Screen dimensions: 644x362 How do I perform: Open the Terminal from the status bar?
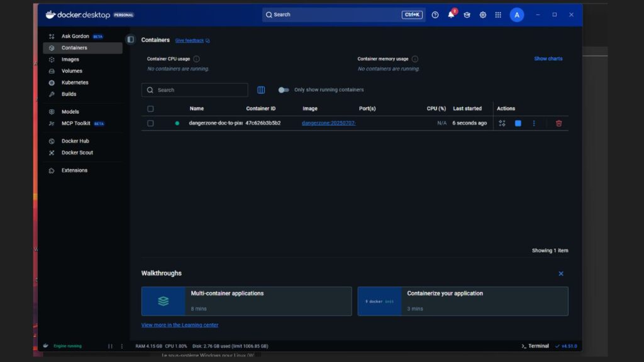tap(536, 346)
